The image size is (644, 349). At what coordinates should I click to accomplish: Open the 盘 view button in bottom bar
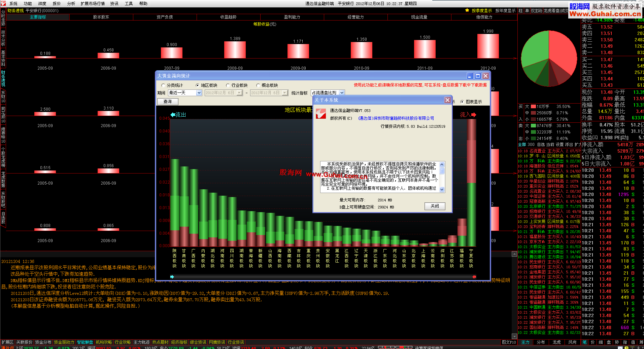[609, 342]
